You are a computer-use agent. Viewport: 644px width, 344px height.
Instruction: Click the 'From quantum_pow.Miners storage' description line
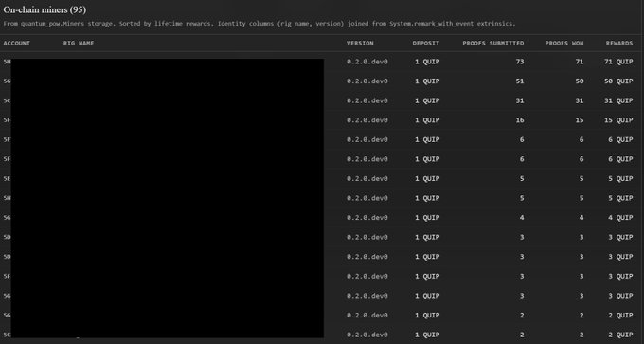[259, 24]
